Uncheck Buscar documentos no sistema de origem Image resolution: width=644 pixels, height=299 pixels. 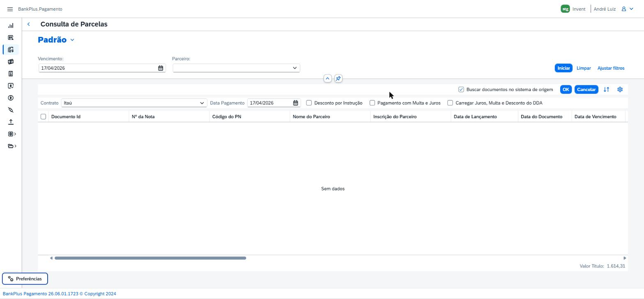(461, 89)
